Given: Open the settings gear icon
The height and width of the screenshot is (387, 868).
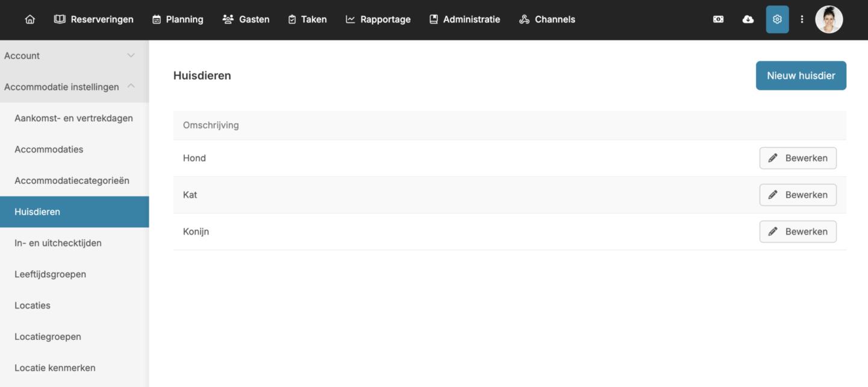Looking at the screenshot, I should click(x=777, y=19).
